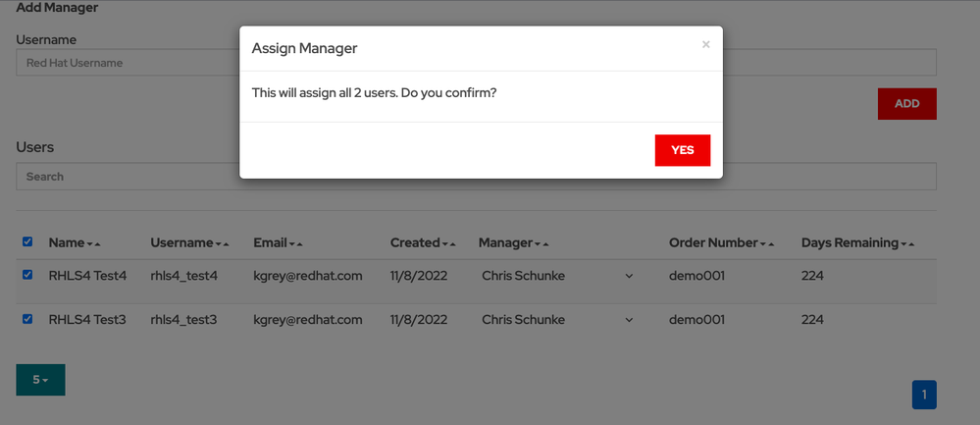980x425 pixels.
Task: Sort by Username column sort arrows
Action: coord(222,243)
